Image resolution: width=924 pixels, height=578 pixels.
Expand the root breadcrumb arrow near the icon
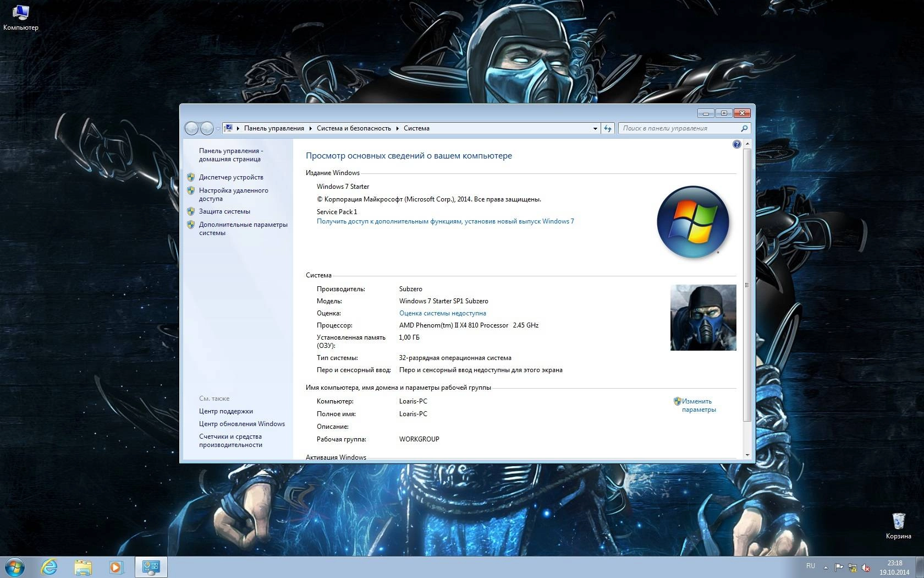[238, 128]
